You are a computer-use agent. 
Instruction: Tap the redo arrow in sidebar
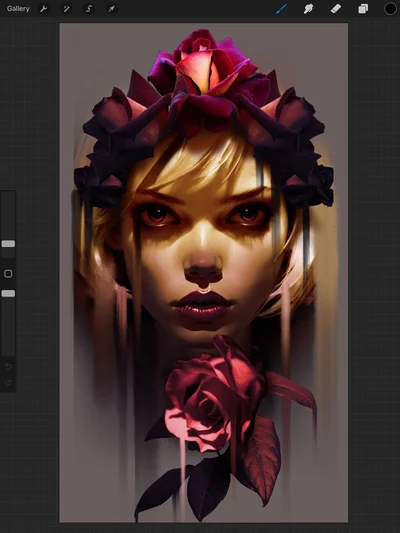coord(8,383)
